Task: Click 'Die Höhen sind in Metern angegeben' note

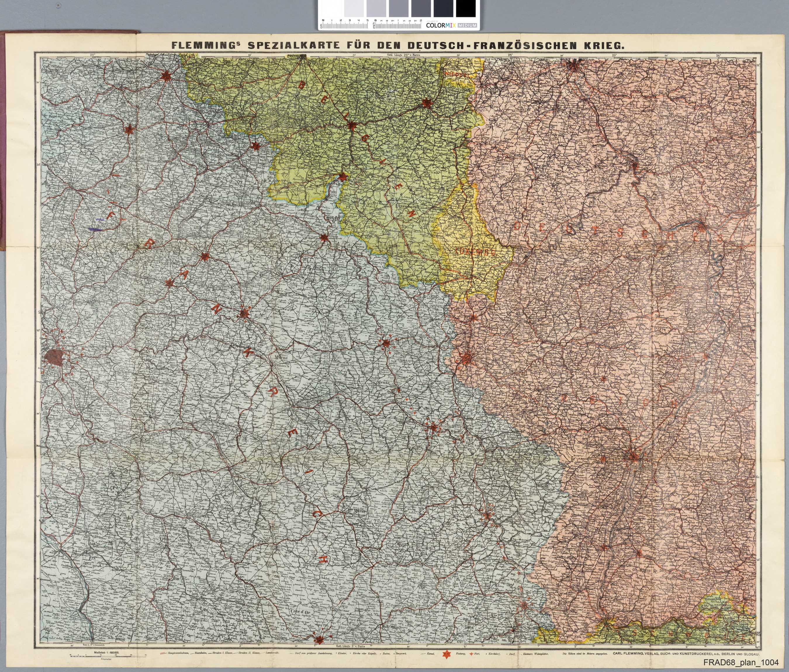Action: click(x=585, y=654)
